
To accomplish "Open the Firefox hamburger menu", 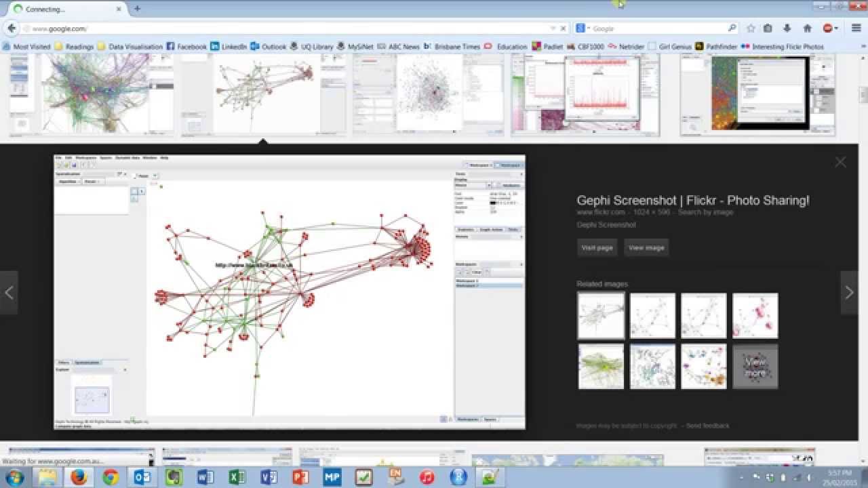I will (856, 28).
